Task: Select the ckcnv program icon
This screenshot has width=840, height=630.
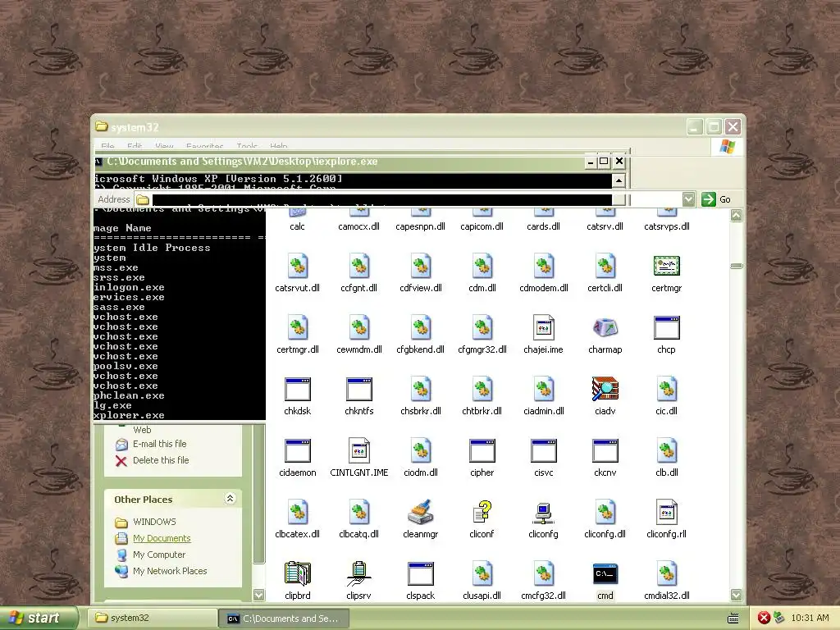Action: coord(605,451)
